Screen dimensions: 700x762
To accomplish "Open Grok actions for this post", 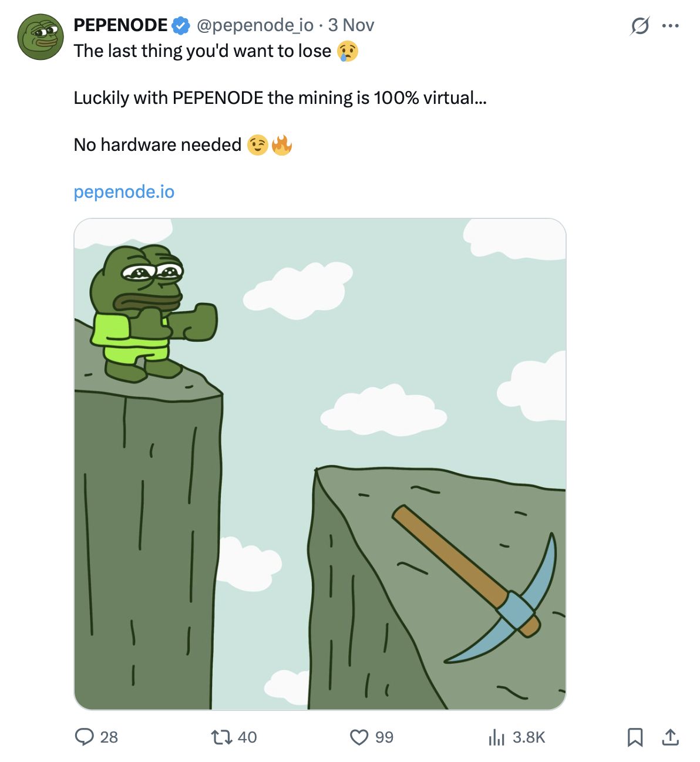I will (x=640, y=26).
